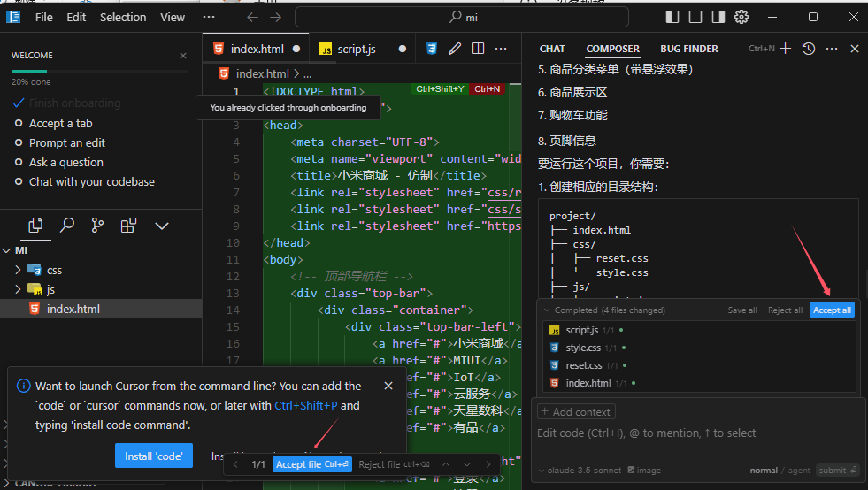Click the Add context button
The width and height of the screenshot is (868, 490).
[x=576, y=411]
